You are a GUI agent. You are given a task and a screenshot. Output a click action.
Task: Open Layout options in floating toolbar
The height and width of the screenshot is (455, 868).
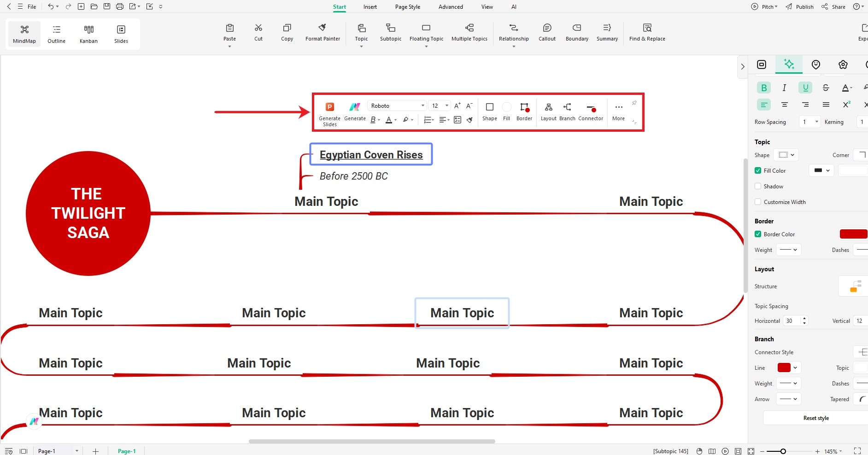click(x=548, y=111)
